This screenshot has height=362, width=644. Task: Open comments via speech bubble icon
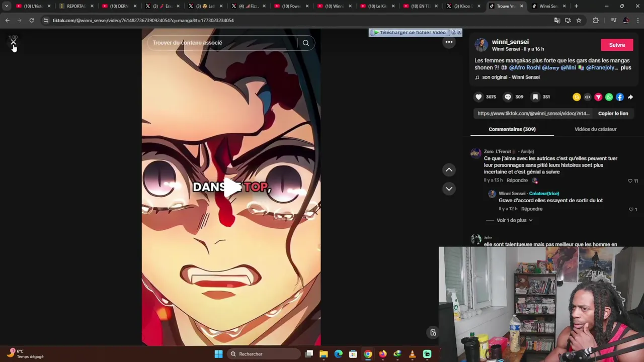[x=508, y=97]
